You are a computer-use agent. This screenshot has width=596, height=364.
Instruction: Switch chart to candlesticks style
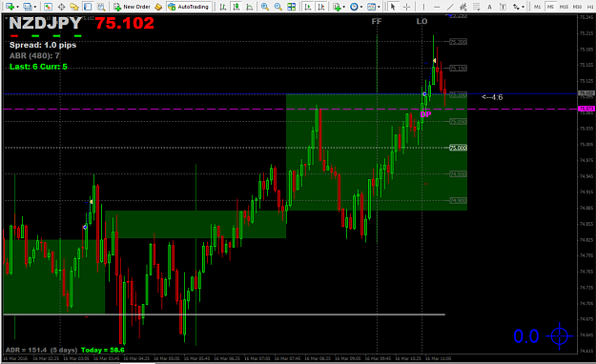coord(236,7)
